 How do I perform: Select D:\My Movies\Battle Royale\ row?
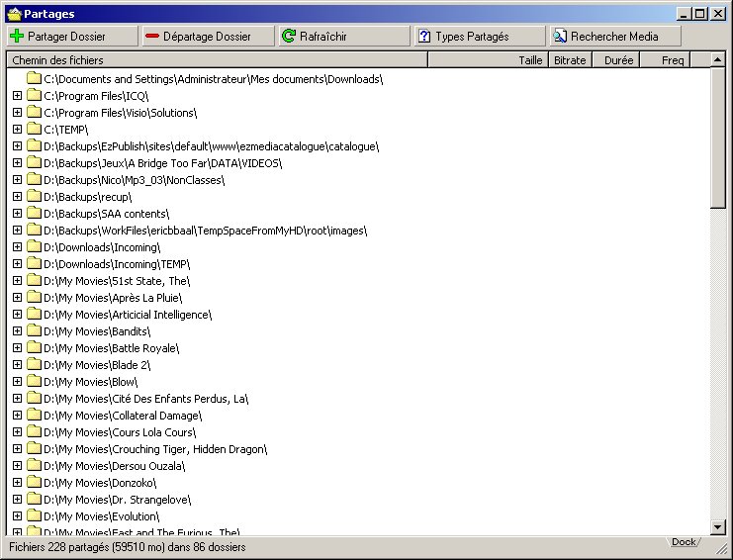(112, 348)
